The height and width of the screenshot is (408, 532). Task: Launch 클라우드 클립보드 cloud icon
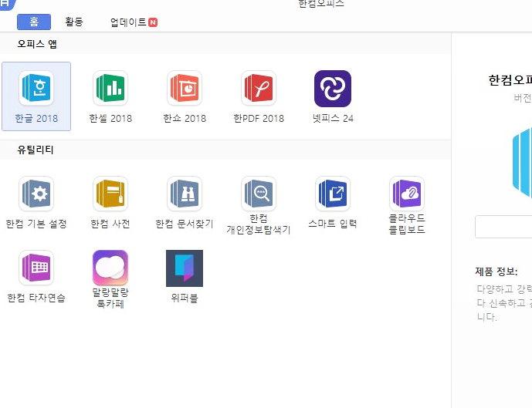point(407,194)
